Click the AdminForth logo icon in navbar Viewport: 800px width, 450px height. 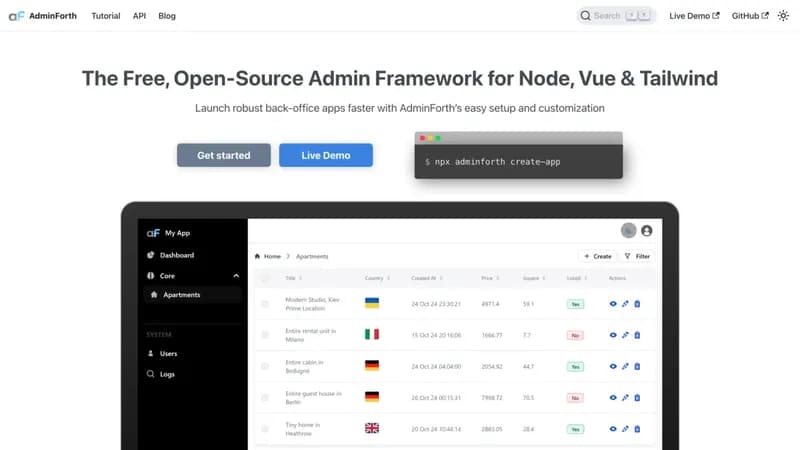[16, 16]
